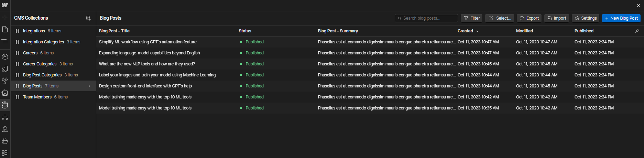Click the Select... button
The height and width of the screenshot is (158, 644).
pos(500,18)
